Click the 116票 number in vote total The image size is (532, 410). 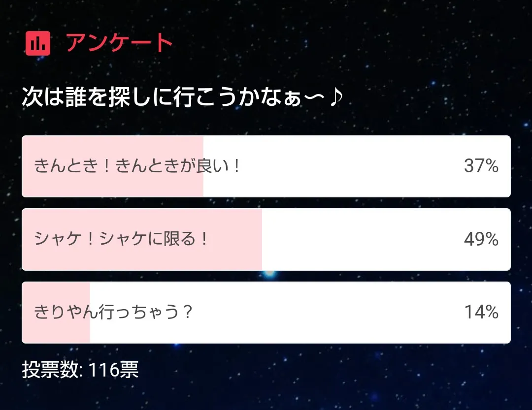(113, 370)
